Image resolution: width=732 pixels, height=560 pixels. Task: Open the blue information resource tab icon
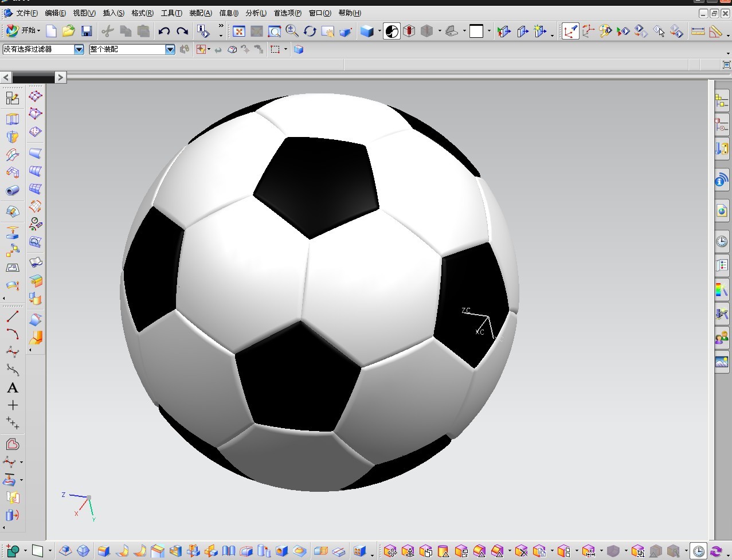tap(722, 181)
